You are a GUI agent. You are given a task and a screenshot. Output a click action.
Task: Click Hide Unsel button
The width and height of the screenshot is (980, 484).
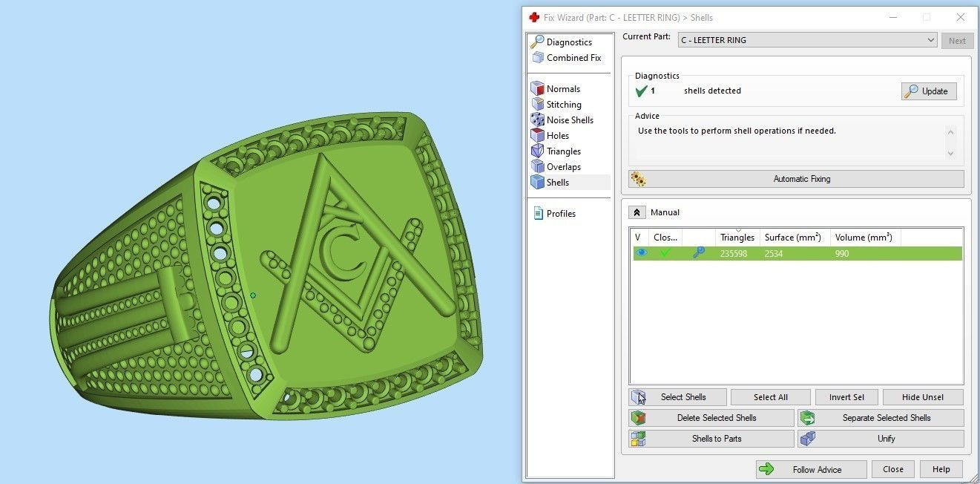[x=923, y=397]
